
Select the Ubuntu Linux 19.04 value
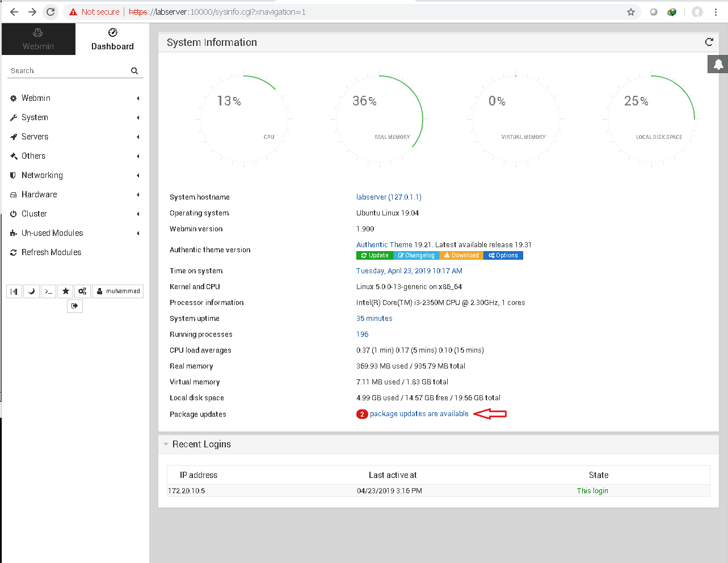388,213
